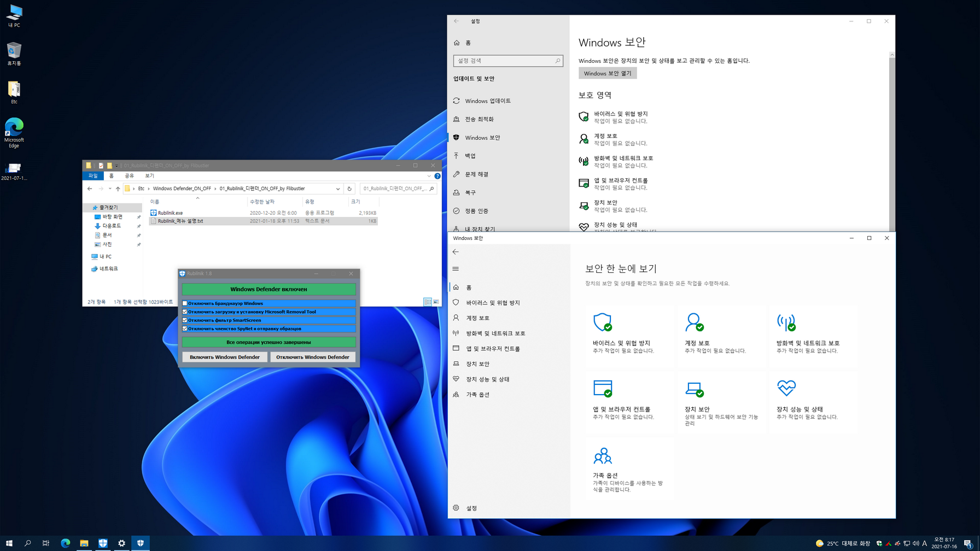Click the 장치 보안 icon in Settings 보호 영역
The width and height of the screenshot is (980, 551).
click(x=584, y=206)
